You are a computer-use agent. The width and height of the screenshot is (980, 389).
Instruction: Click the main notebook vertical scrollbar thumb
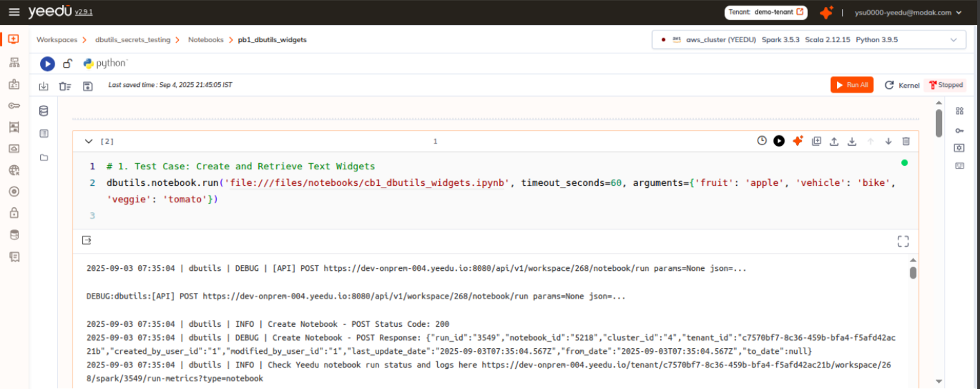click(939, 123)
